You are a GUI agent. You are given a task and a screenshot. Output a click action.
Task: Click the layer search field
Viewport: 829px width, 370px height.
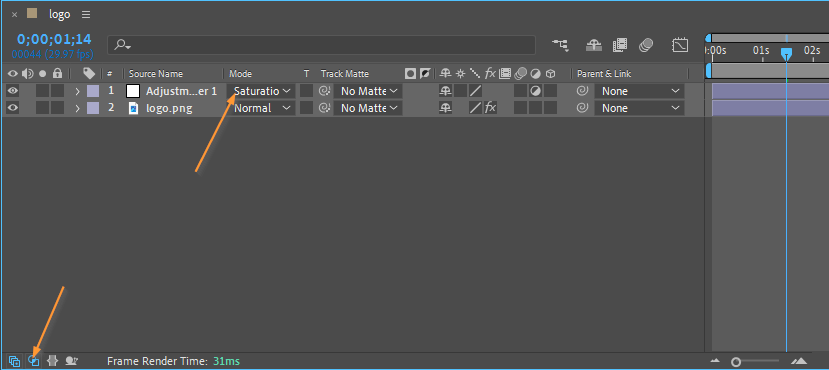(x=321, y=45)
